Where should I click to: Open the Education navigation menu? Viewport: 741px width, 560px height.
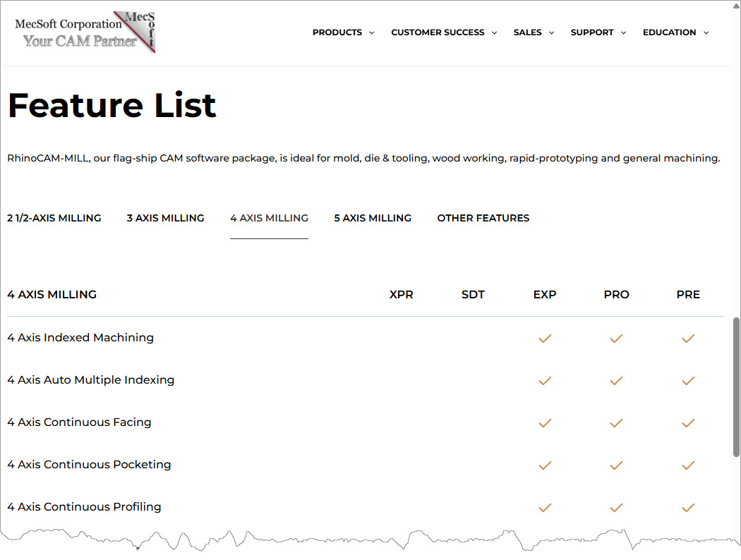675,32
